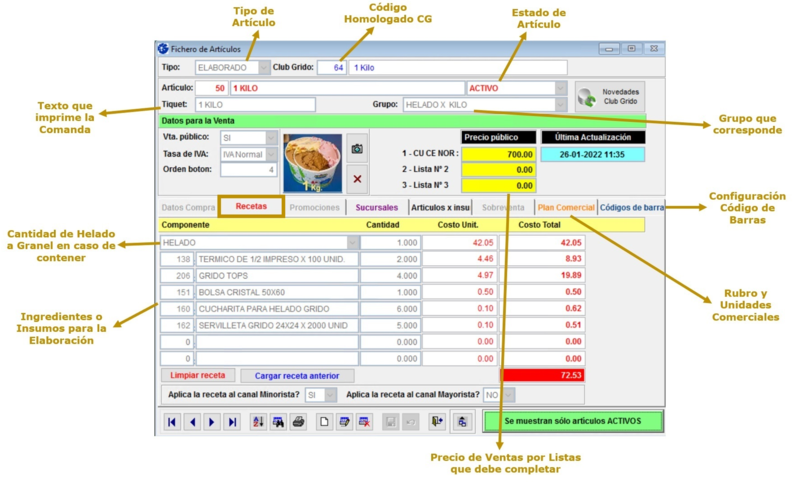Image resolution: width=800 pixels, height=482 pixels.
Task: Expand the Tipo dropdown showing ELABORADO
Action: (264, 68)
